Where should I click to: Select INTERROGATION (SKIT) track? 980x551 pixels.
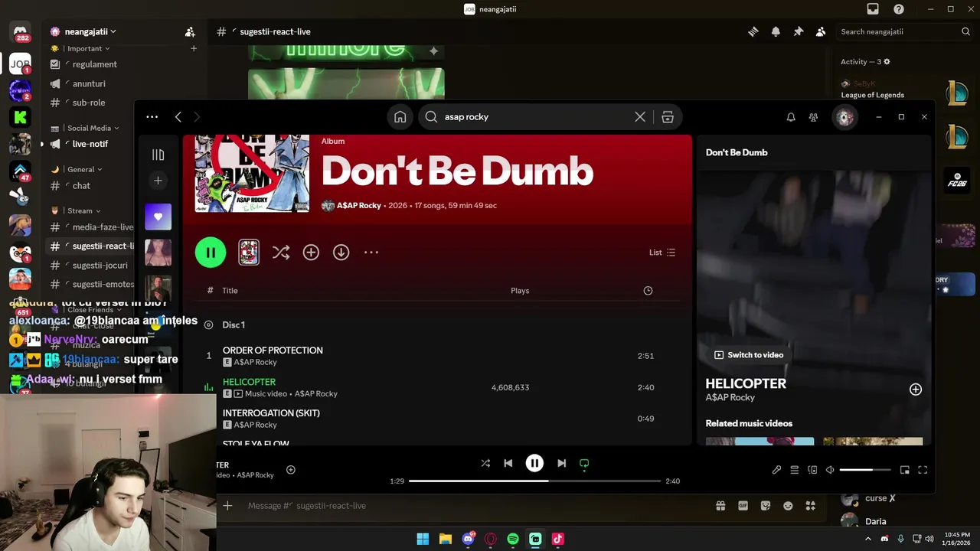point(271,413)
